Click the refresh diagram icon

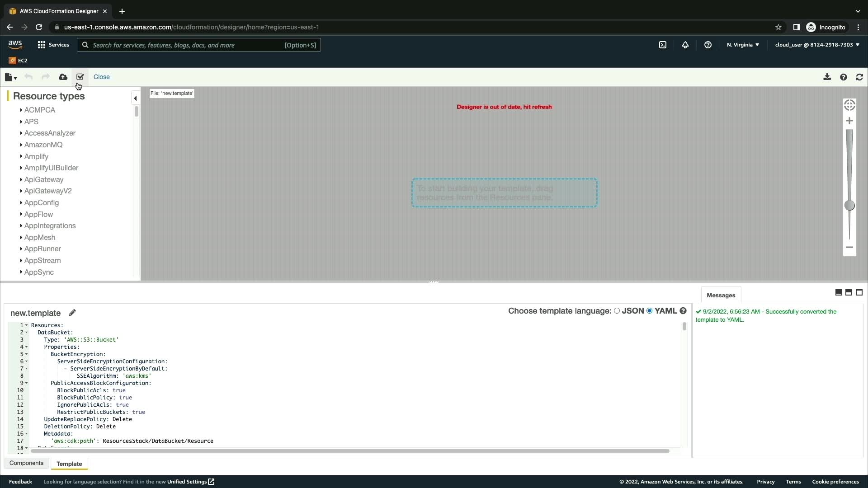pos(859,77)
